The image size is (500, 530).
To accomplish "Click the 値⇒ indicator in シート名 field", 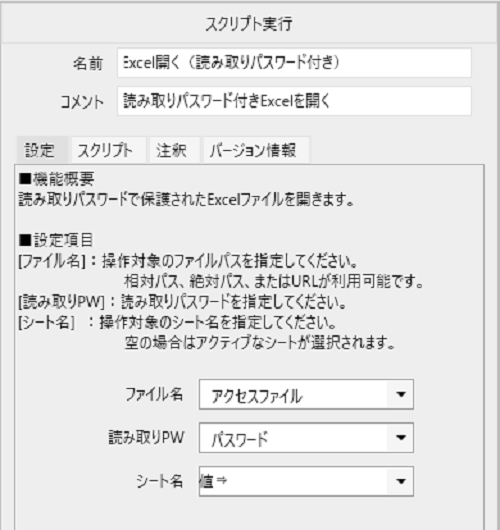I will coord(213,481).
